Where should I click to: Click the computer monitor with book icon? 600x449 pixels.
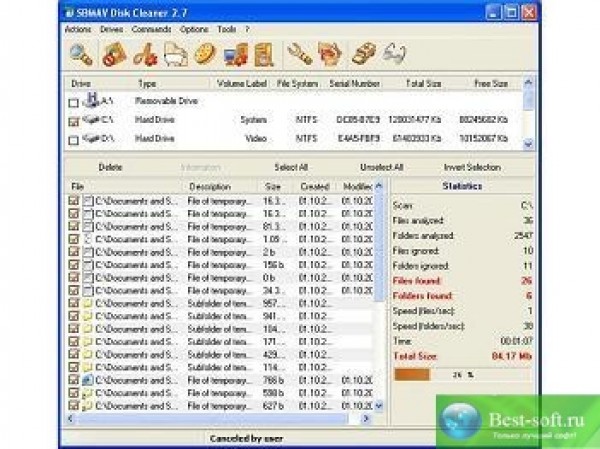[x=236, y=55]
